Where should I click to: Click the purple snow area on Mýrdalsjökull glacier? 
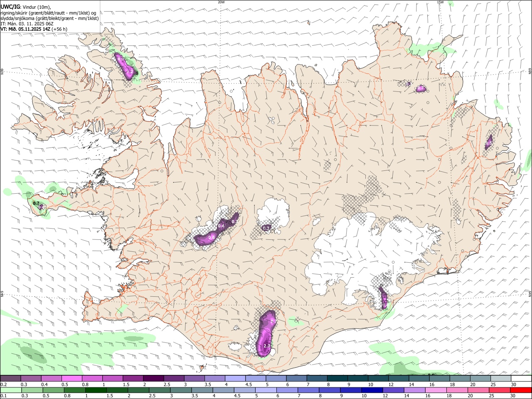click(x=266, y=335)
